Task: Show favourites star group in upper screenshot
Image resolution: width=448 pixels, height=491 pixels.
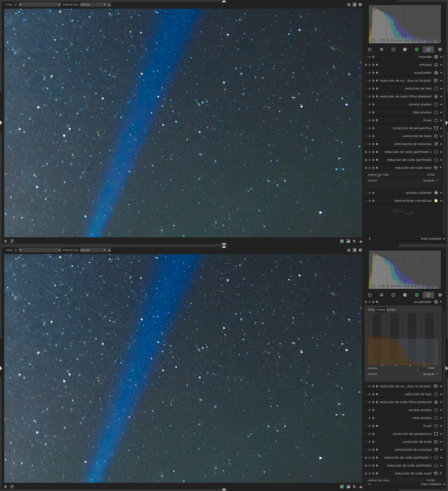Action: point(381,49)
